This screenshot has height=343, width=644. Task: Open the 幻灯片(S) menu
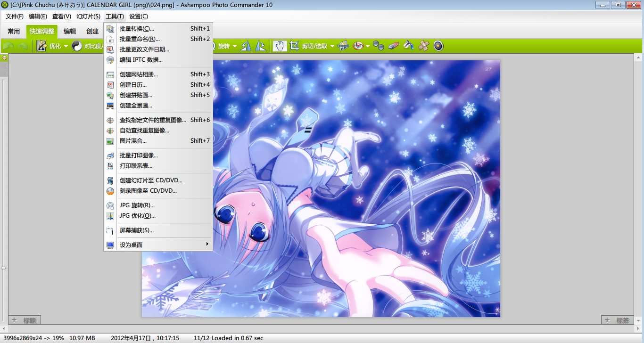point(88,16)
